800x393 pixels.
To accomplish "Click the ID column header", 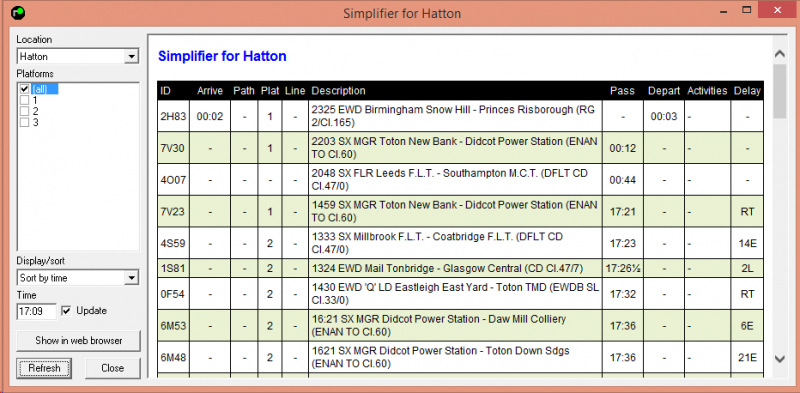I will [165, 91].
